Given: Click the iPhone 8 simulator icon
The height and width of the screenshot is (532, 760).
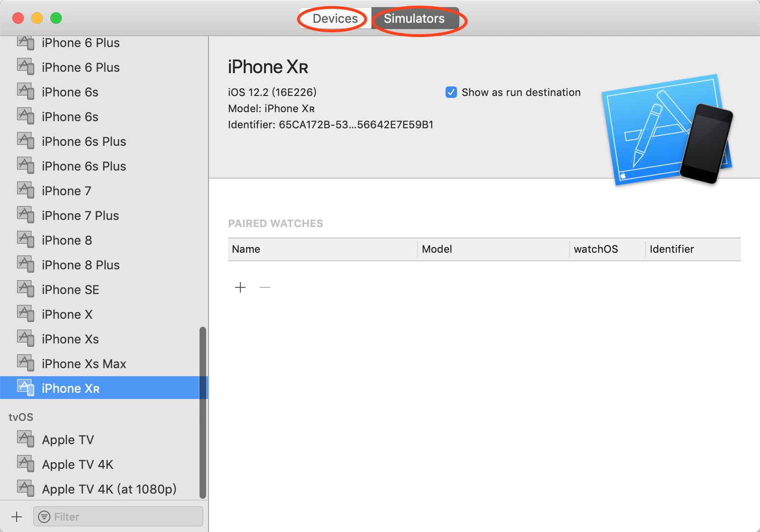Looking at the screenshot, I should click(x=26, y=240).
